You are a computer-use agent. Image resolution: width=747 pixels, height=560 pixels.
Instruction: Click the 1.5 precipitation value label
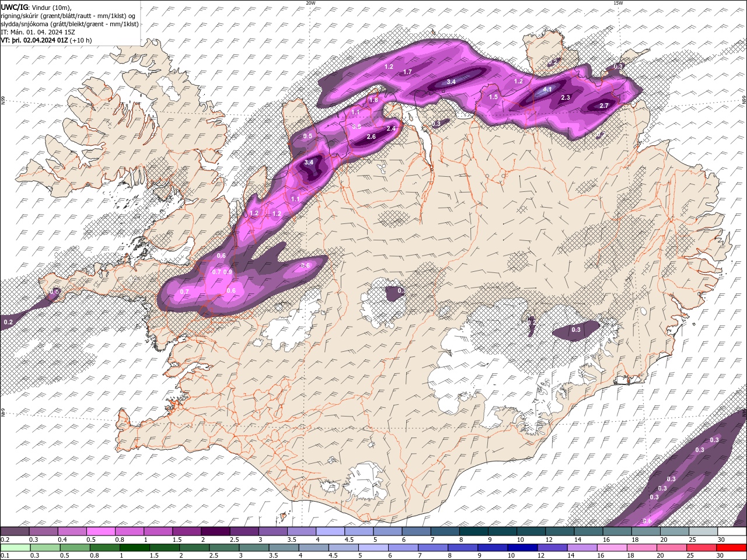tap(493, 97)
